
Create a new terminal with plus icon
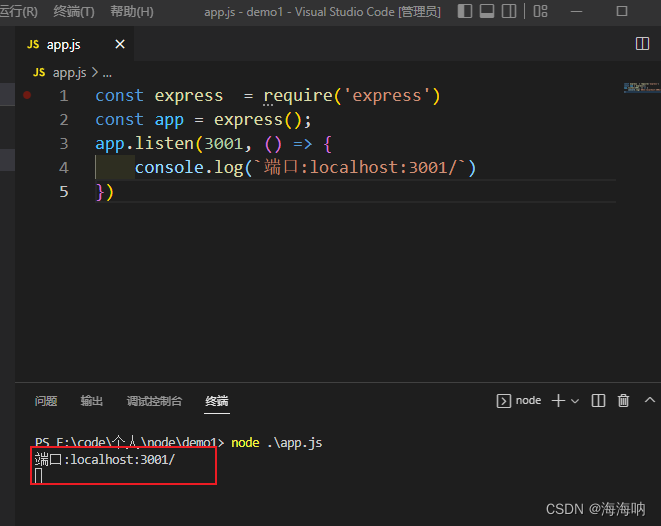(x=559, y=401)
